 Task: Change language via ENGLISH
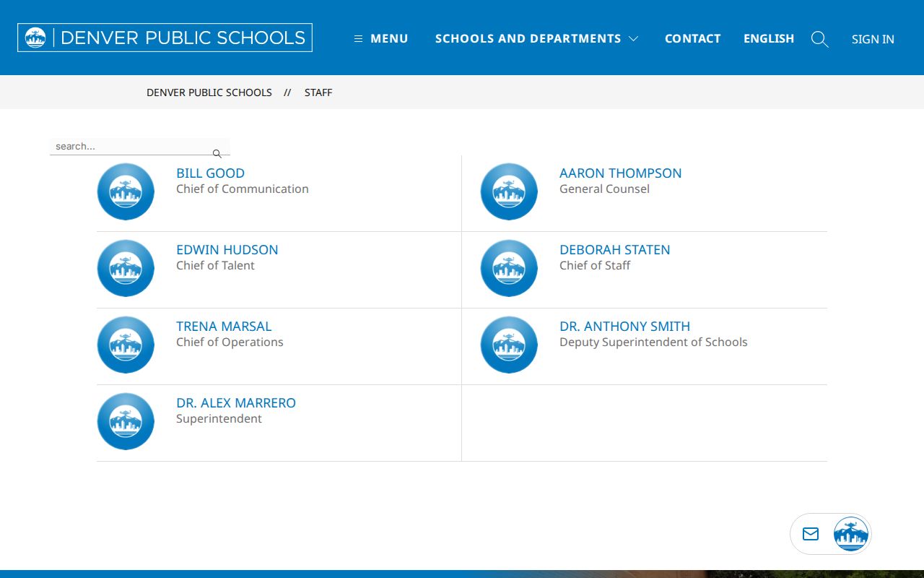click(x=769, y=38)
